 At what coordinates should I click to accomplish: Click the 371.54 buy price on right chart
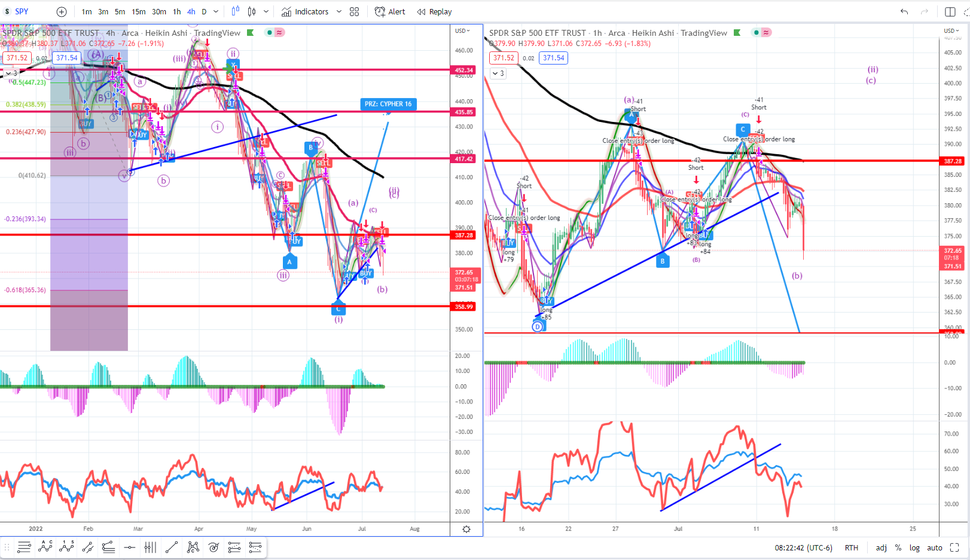point(554,58)
